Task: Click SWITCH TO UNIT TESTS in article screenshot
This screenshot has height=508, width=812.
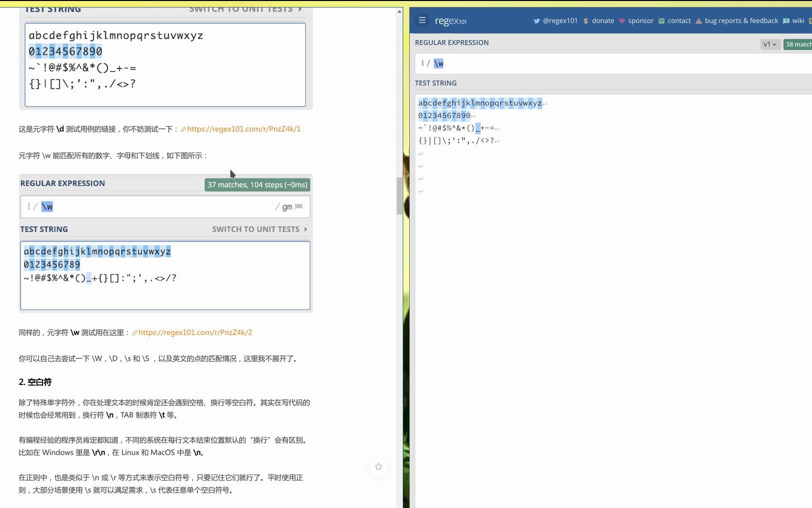Action: point(256,229)
